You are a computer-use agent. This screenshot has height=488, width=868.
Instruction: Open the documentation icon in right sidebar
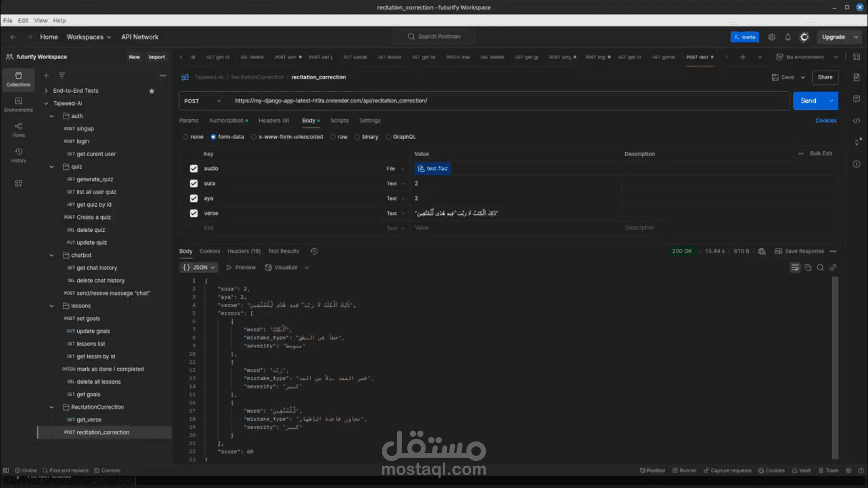[857, 77]
